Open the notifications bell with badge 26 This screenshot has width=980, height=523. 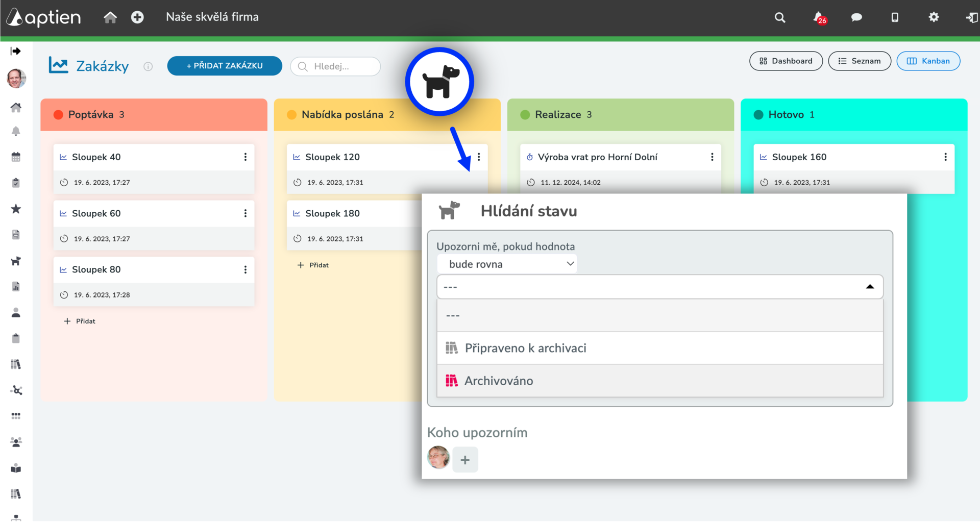(x=819, y=17)
